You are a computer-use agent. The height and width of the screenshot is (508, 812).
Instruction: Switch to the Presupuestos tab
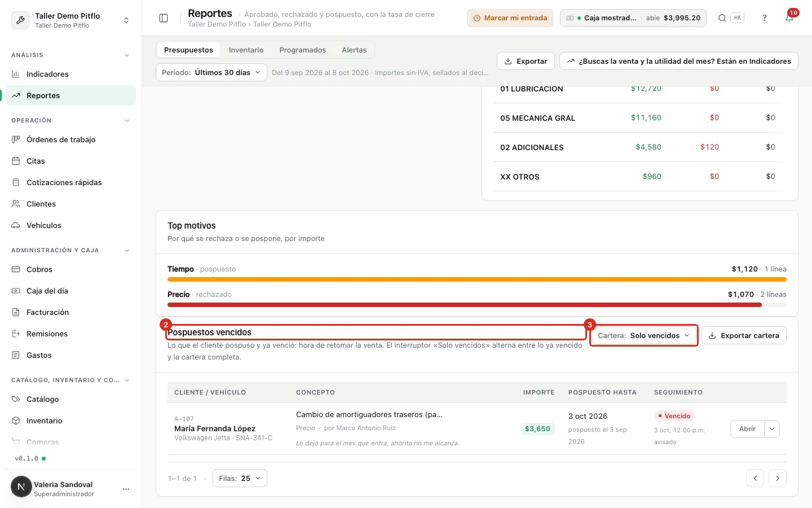coord(188,50)
